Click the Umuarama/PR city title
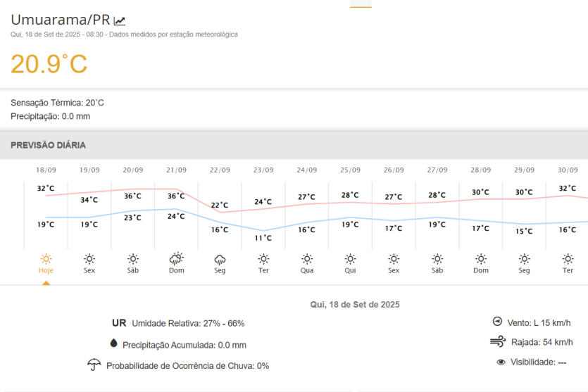This screenshot has width=588, height=392. (61, 20)
